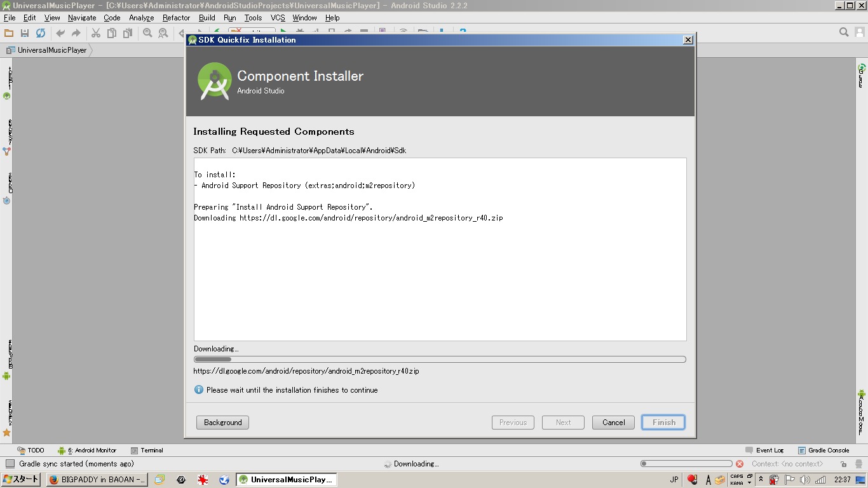This screenshot has height=488, width=868.
Task: Open the Build menu
Action: pos(207,18)
